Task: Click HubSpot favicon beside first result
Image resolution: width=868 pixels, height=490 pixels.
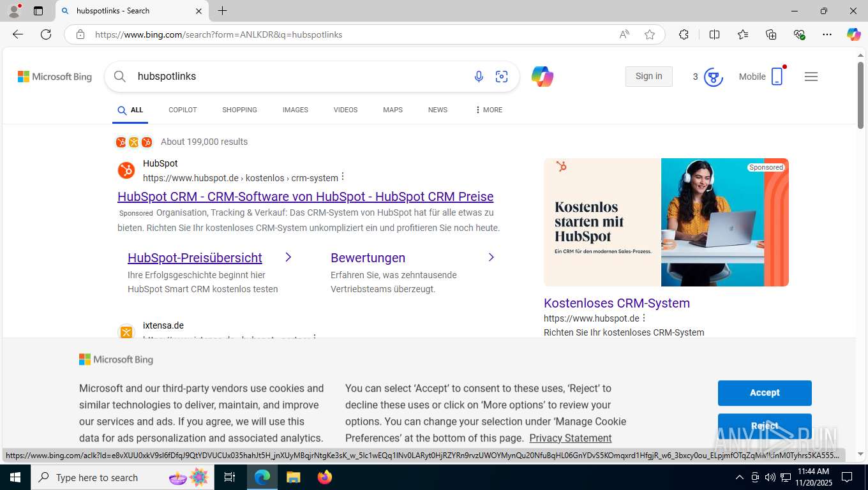Action: pyautogui.click(x=126, y=170)
